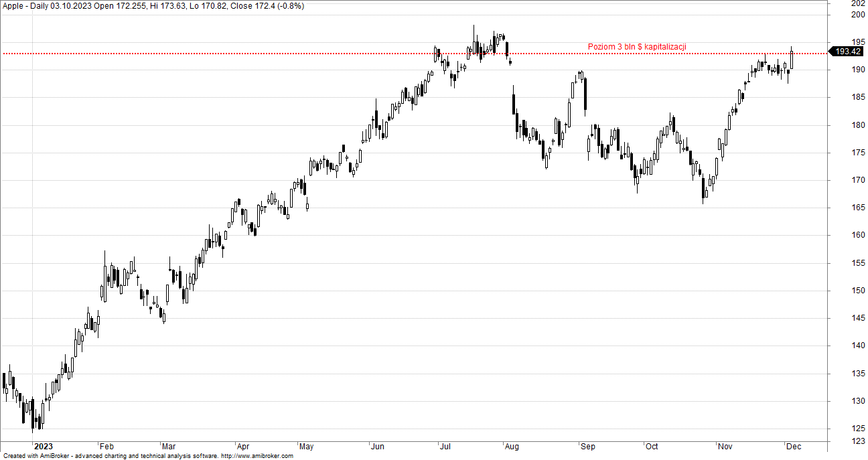Click the Mar month label

point(169,447)
